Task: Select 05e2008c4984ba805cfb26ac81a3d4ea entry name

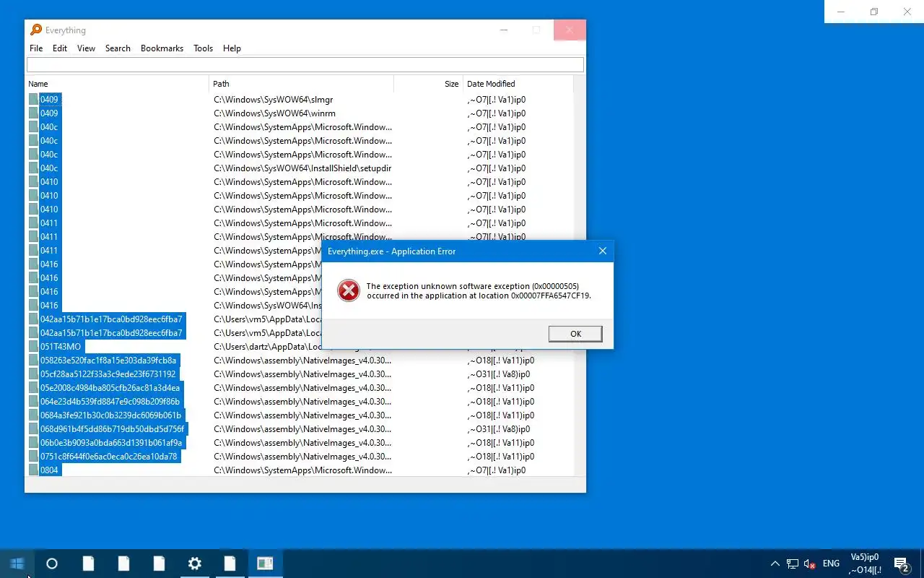Action: point(110,388)
